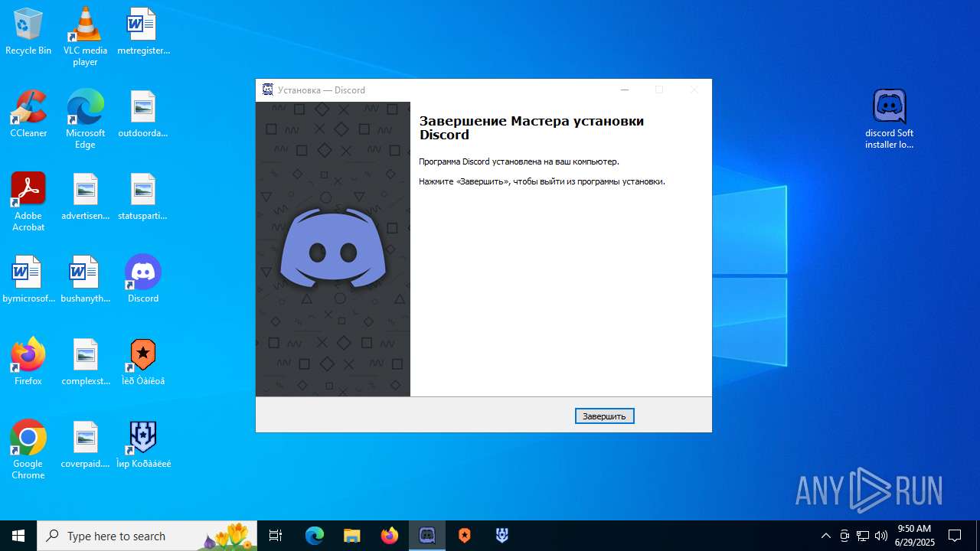This screenshot has height=551, width=980.
Task: Open Task View from the taskbar
Action: click(x=276, y=536)
